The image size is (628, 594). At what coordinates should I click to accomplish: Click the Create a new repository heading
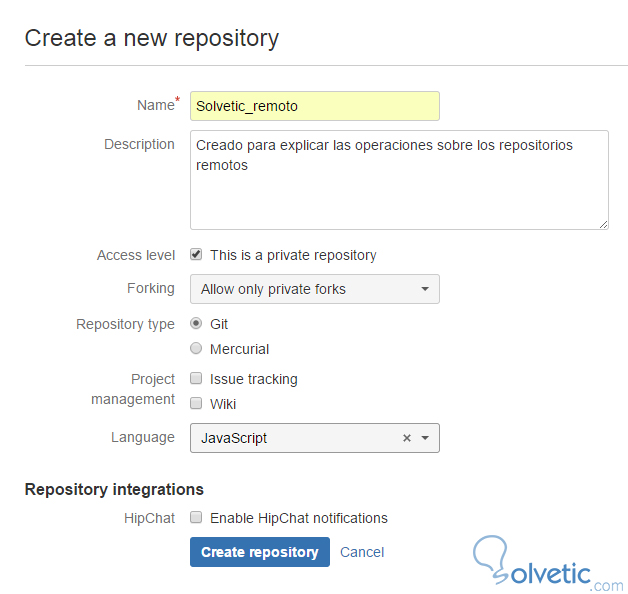(152, 38)
